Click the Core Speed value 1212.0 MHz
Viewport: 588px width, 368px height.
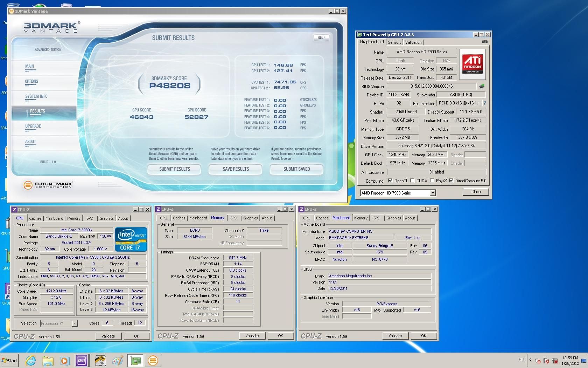pos(56,291)
